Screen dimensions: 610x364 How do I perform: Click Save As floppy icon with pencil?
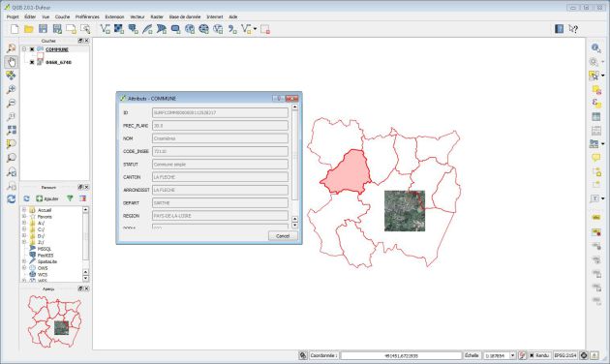point(57,29)
